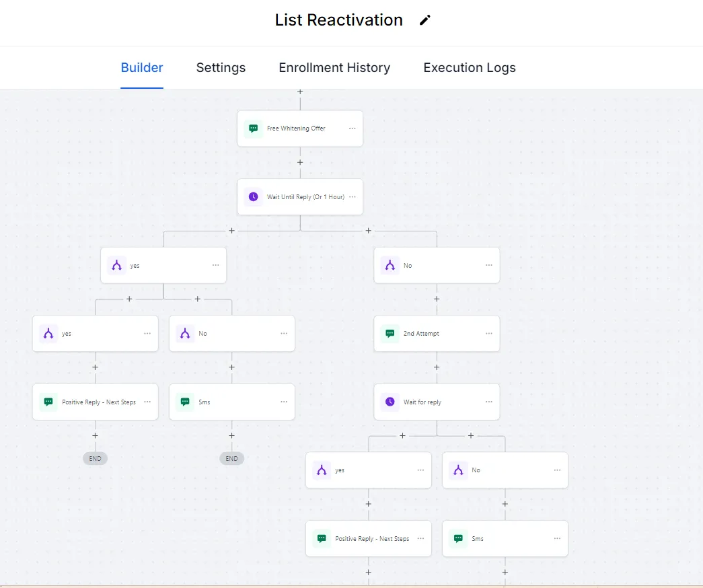Click the END marker under Positive Reply

[95, 459]
